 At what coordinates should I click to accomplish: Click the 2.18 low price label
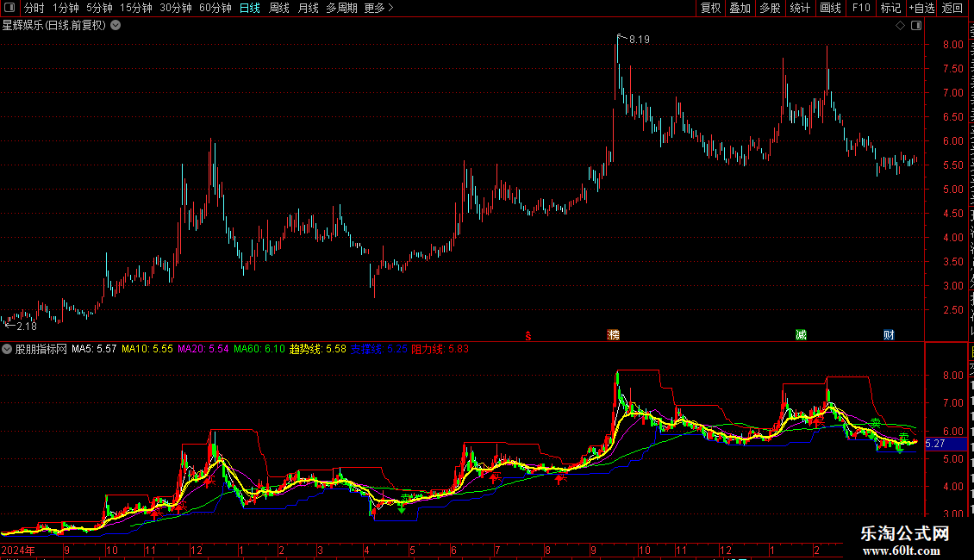tap(27, 326)
